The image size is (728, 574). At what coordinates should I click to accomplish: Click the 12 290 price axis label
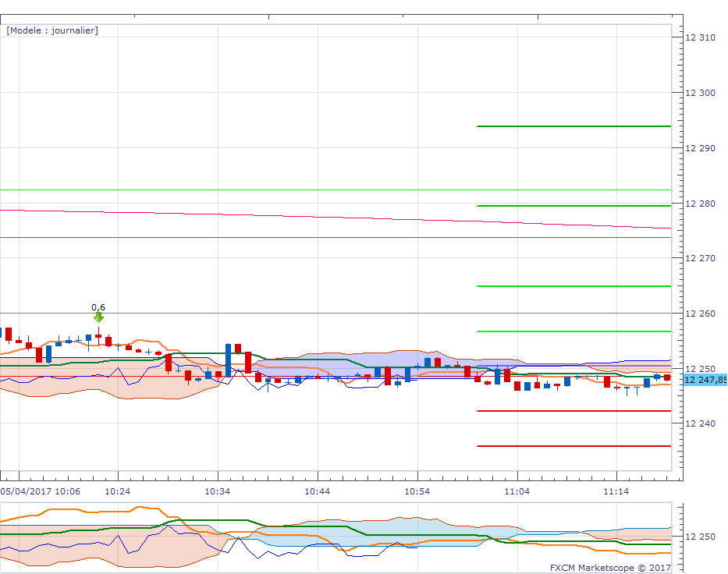tap(700, 148)
